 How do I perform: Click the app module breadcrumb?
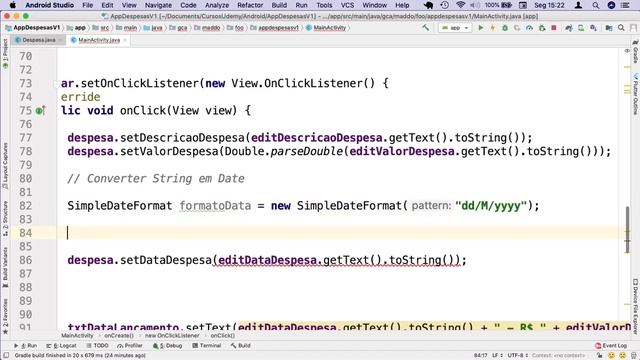77,28
